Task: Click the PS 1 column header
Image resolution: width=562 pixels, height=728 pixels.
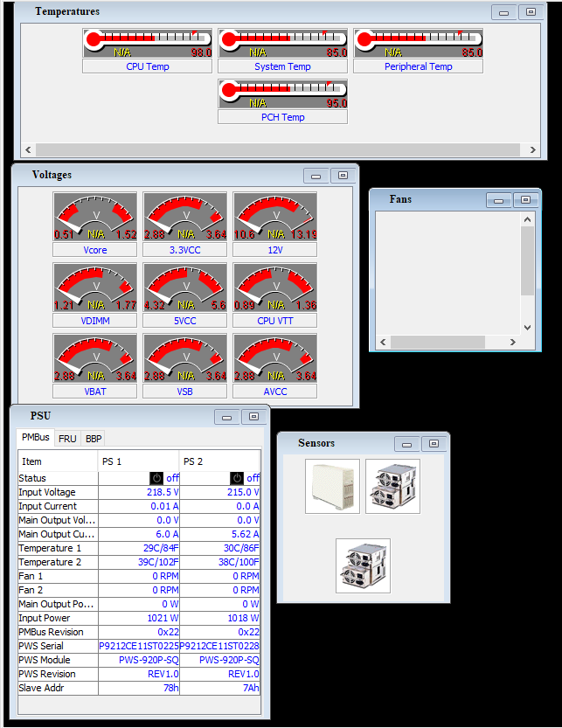Action: (139, 461)
